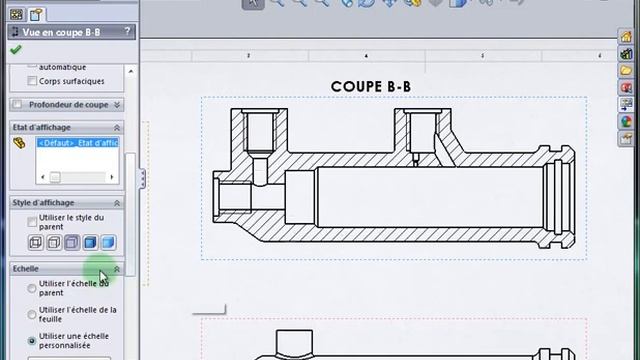Select the lower parent drawing view
Viewport: 640px width, 360px height.
pos(394,340)
